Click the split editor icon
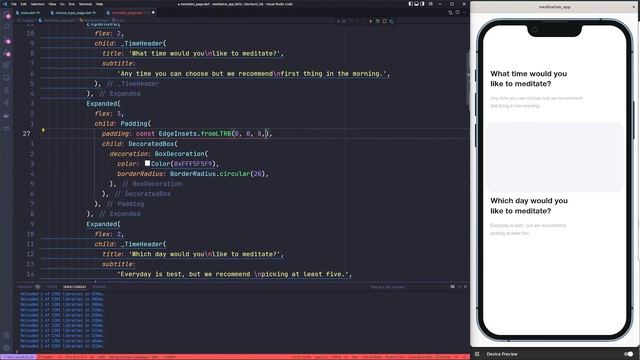The image size is (640, 360). pos(458,13)
